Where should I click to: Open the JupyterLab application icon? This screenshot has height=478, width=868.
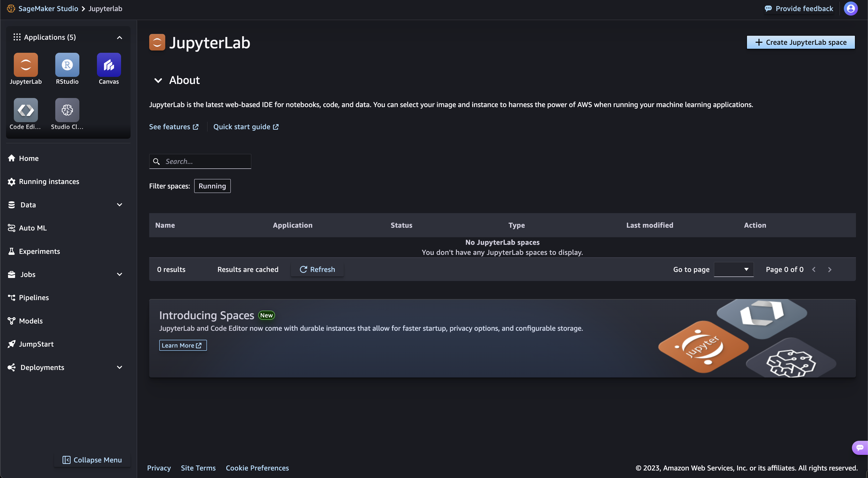26,65
